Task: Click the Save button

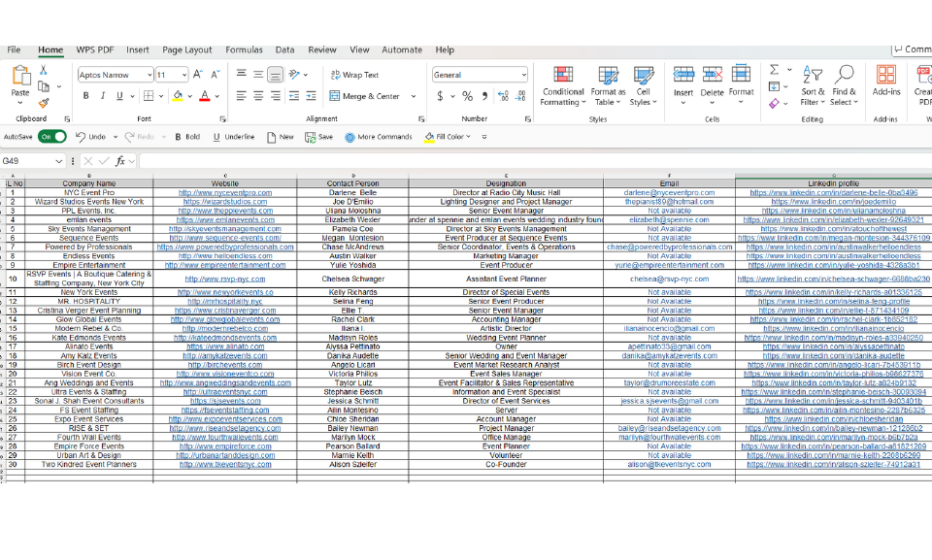Action: (319, 137)
